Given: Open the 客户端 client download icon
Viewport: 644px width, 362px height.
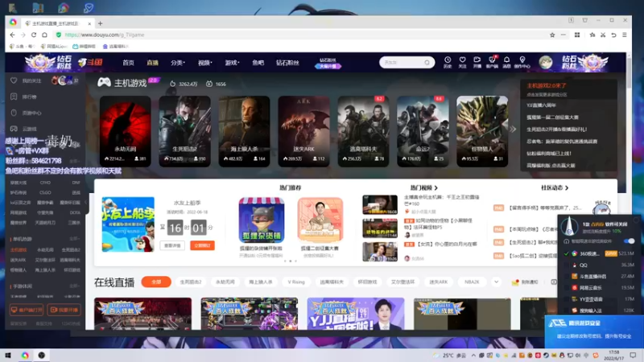Looking at the screenshot, I should [492, 62].
